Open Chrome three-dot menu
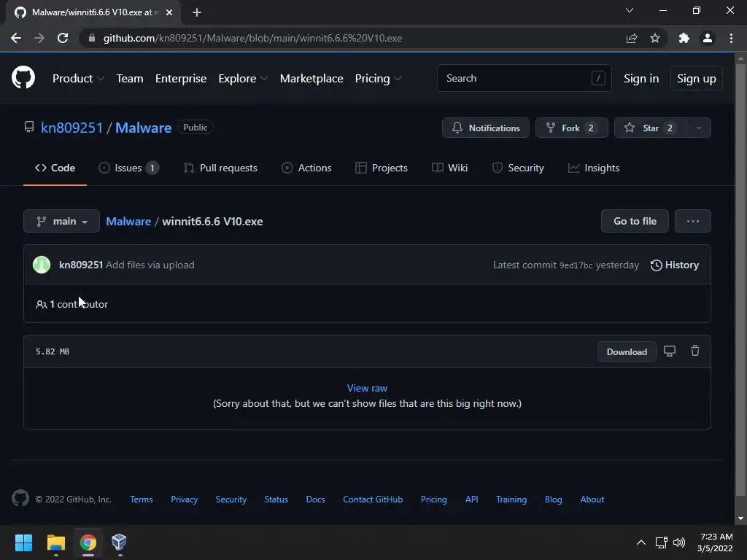Viewport: 747px width, 560px height. [731, 38]
